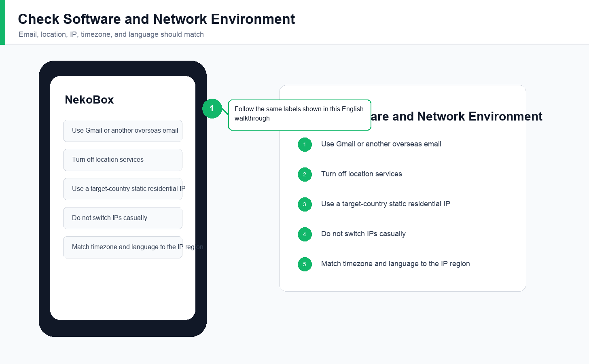Click 'Use a target-country static residential IP' list text

point(386,204)
